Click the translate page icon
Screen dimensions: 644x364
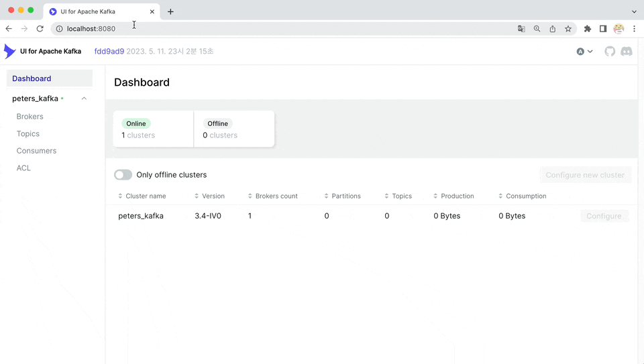(x=521, y=29)
